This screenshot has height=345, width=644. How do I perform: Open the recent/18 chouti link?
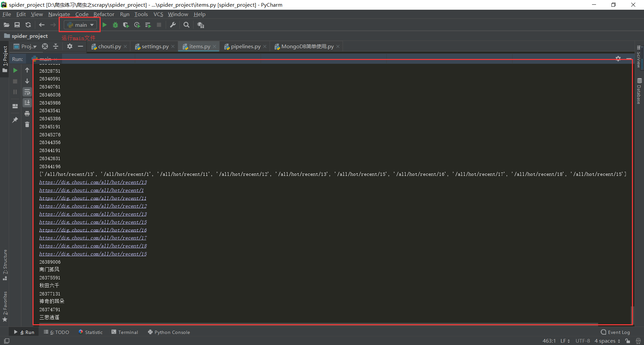point(93,246)
